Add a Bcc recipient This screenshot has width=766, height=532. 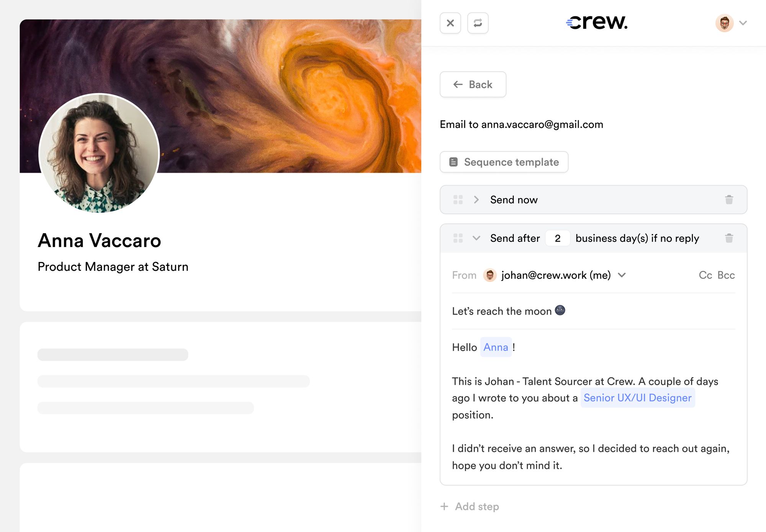pos(726,275)
